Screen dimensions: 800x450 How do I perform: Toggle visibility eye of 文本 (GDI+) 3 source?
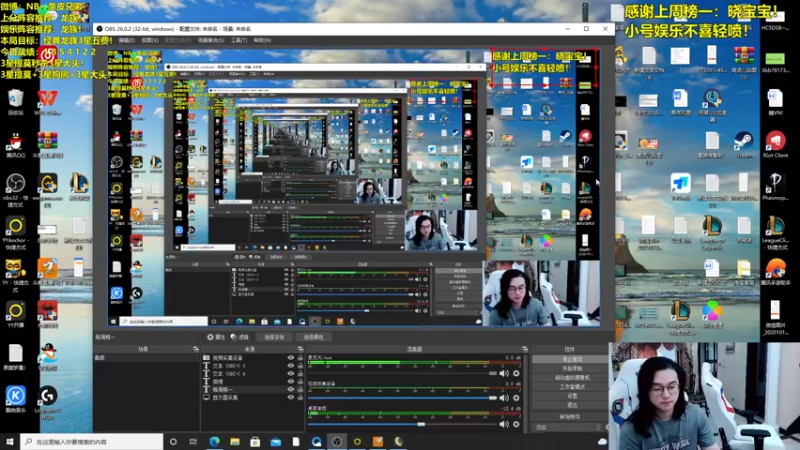coord(291,366)
